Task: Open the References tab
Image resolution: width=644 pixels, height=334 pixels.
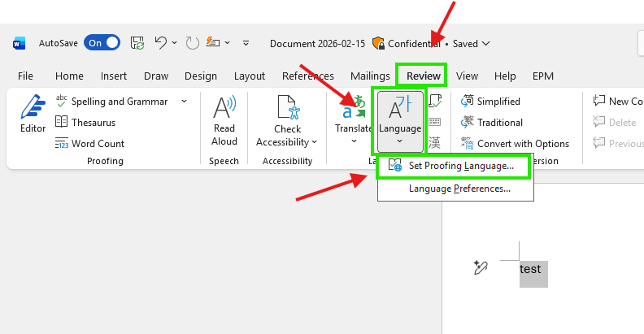Action: coord(308,76)
